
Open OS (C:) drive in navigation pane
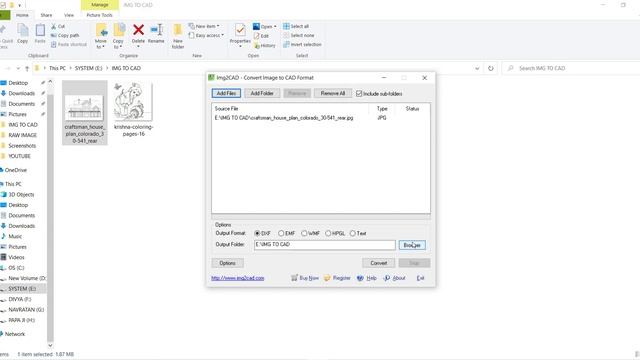16,268
